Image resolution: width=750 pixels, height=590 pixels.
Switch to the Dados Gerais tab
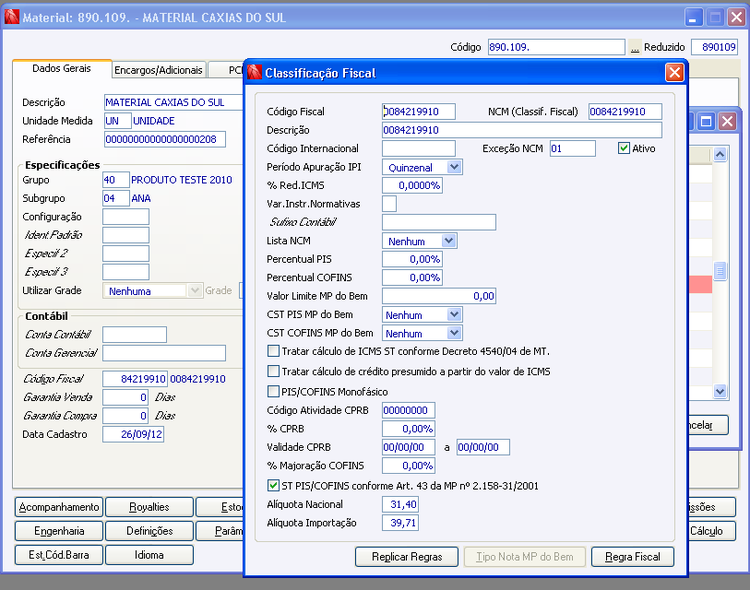[61, 69]
